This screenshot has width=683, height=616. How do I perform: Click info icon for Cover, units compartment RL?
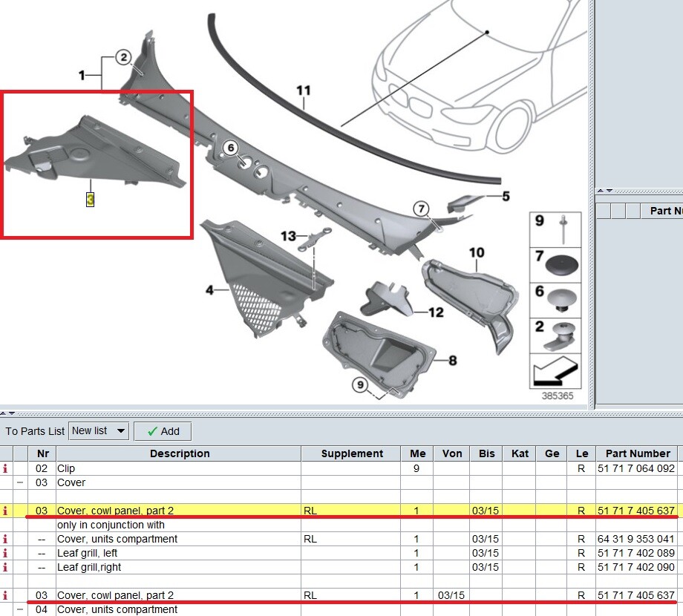point(6,539)
